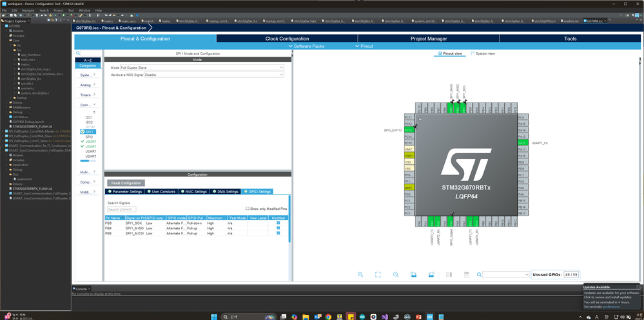Switch to NVIC Settings tab

[194, 192]
